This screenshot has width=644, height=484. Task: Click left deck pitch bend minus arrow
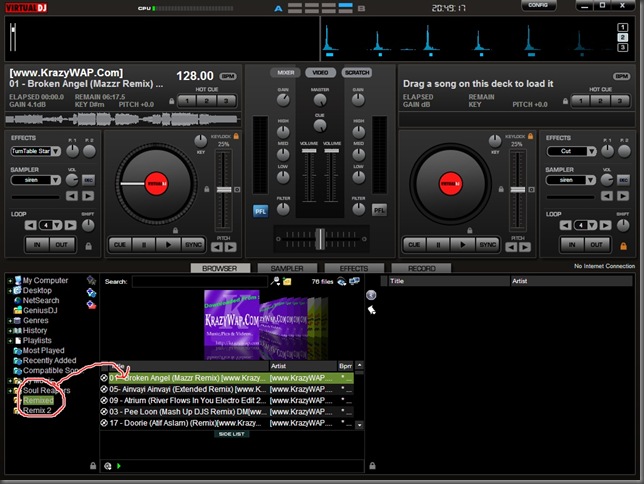(217, 247)
